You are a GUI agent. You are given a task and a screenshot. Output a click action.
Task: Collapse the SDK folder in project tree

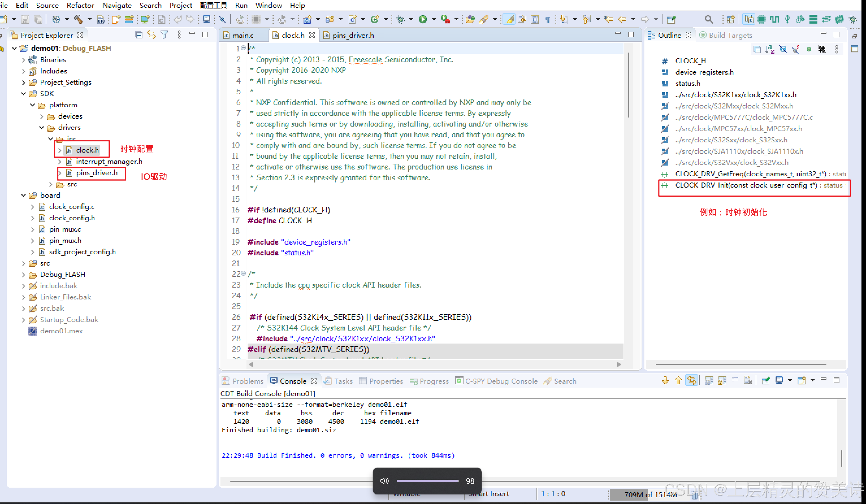click(x=23, y=94)
